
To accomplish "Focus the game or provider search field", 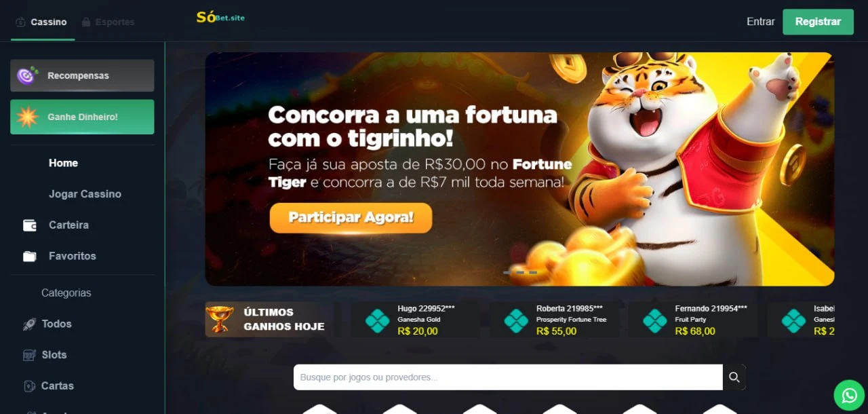I will pyautogui.click(x=508, y=377).
